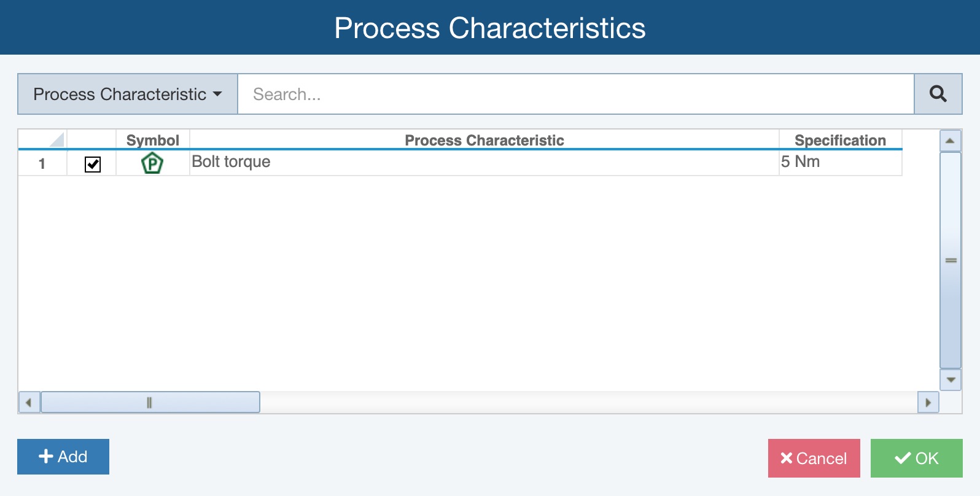Confirm with the green OK button
980x496 pixels.
point(916,458)
